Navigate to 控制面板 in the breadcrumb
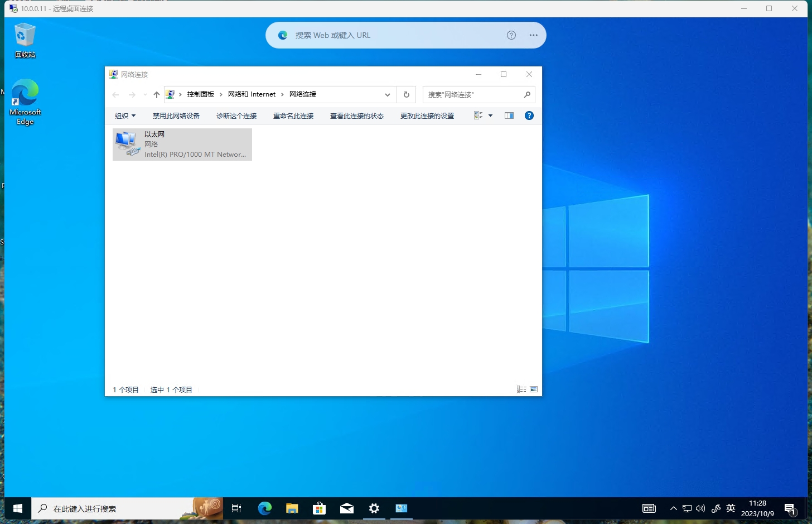This screenshot has width=812, height=524. [x=200, y=94]
